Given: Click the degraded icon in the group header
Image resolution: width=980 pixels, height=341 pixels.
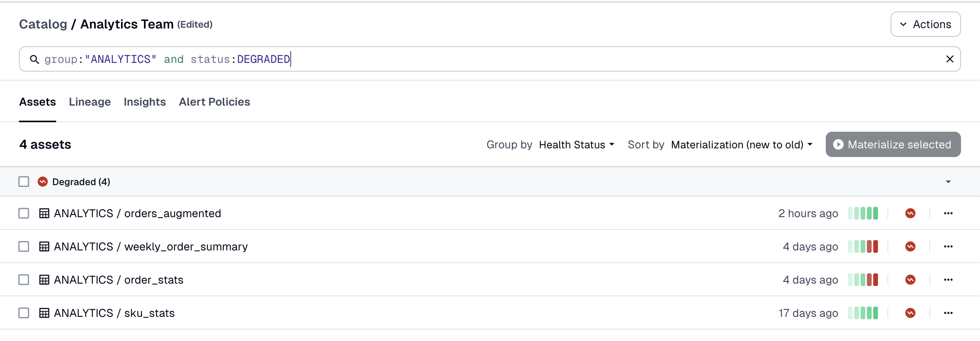Looking at the screenshot, I should tap(42, 182).
